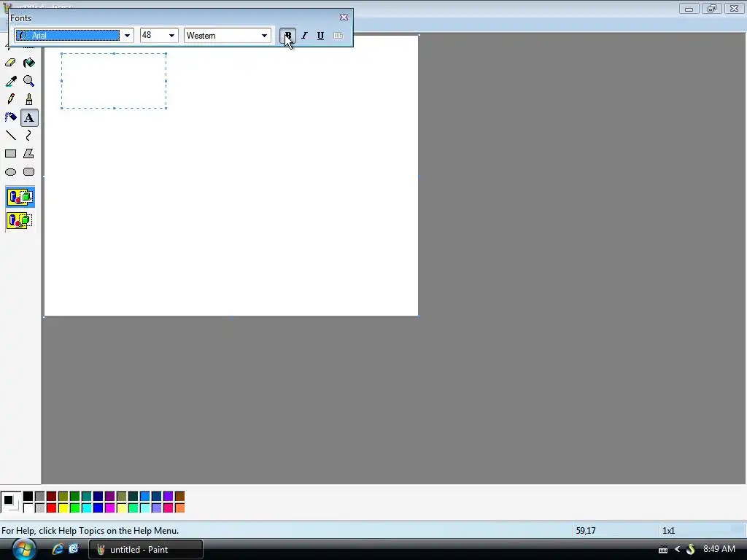Choose the brown palette swatch
747x560 pixels.
pyautogui.click(x=179, y=497)
